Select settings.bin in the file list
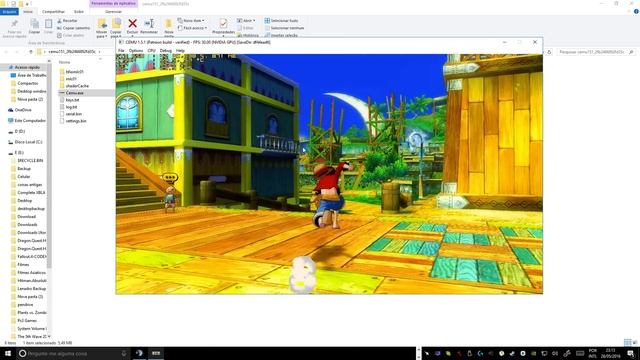The height and width of the screenshot is (360, 640). coord(73,121)
